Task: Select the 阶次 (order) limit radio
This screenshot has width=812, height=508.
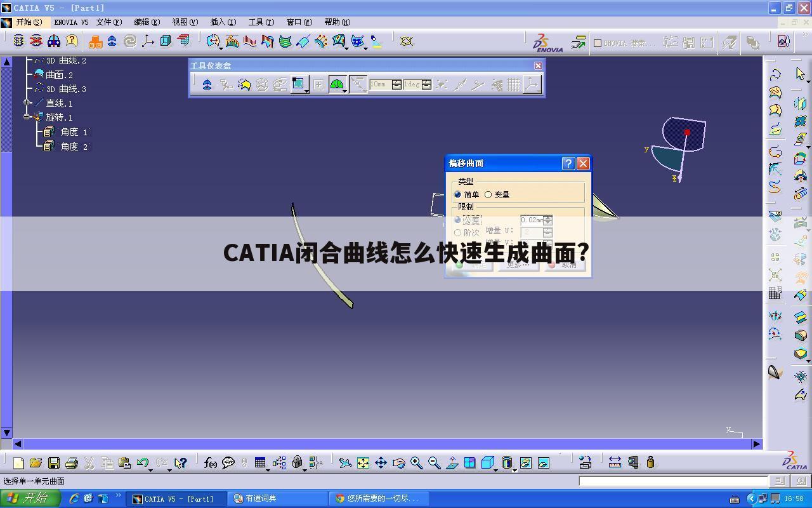Action: pos(457,233)
